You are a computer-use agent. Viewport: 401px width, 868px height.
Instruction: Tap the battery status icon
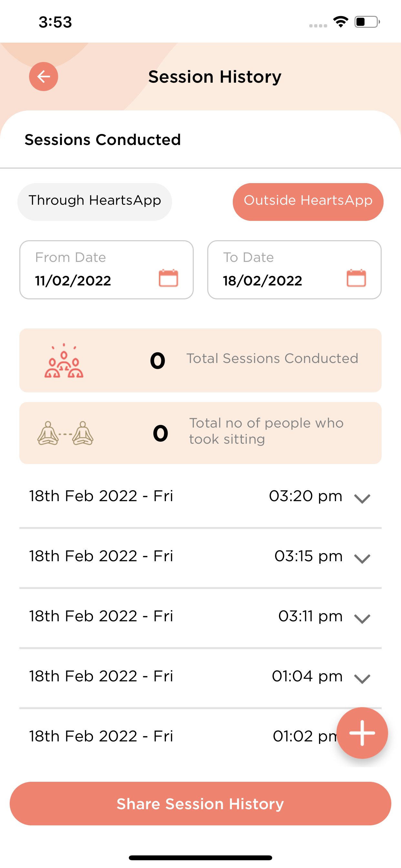tap(367, 22)
